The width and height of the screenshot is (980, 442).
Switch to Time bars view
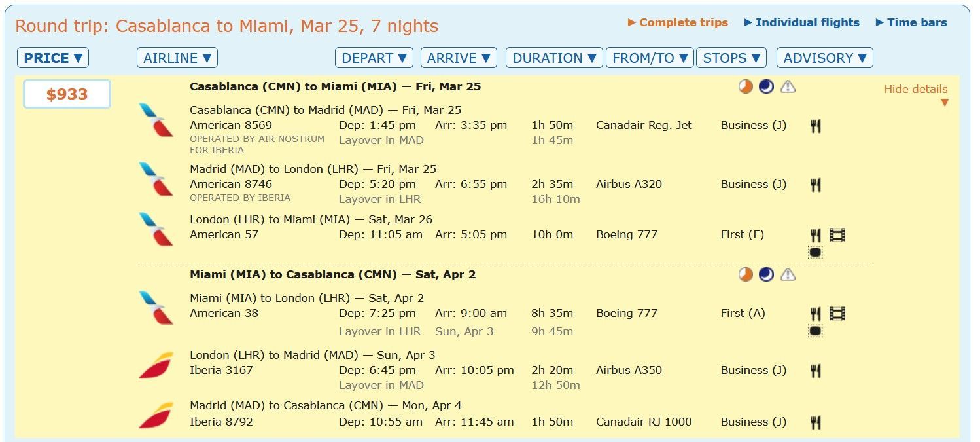(x=911, y=22)
